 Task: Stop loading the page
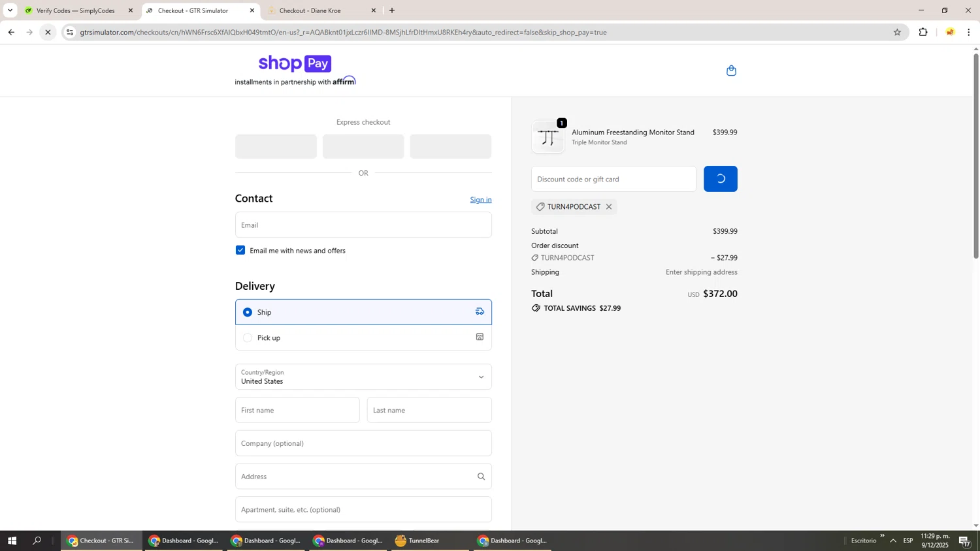click(48, 32)
